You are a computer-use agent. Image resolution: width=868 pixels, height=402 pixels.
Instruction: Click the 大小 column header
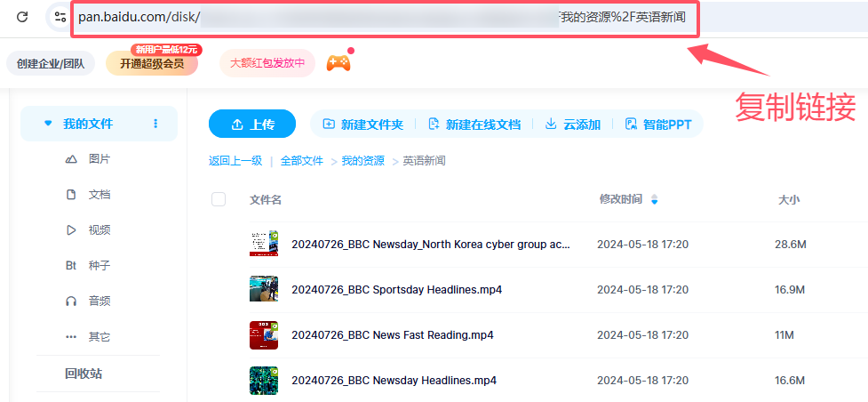(x=789, y=199)
